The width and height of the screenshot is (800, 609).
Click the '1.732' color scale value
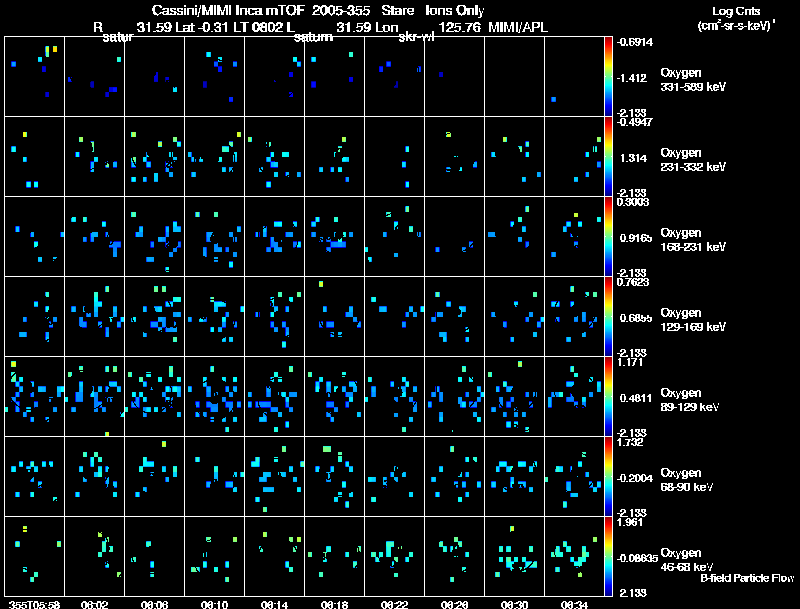click(x=630, y=442)
